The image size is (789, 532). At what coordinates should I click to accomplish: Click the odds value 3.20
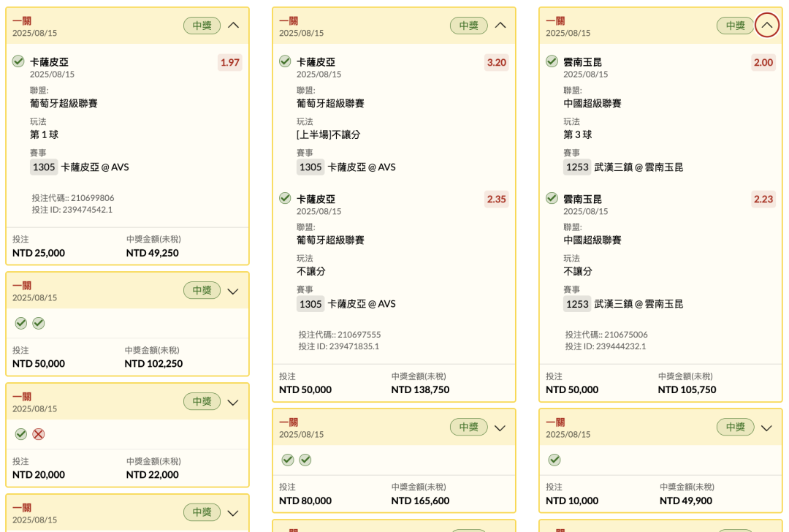(497, 62)
